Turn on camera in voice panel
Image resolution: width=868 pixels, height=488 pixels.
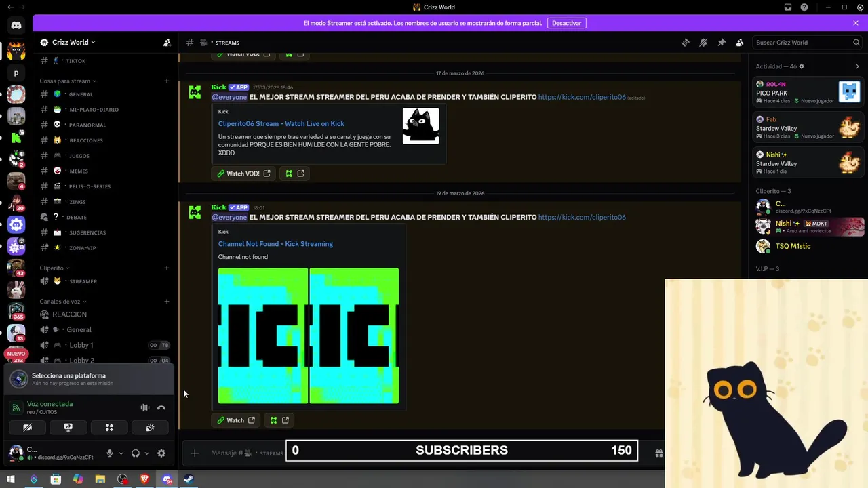pyautogui.click(x=27, y=428)
